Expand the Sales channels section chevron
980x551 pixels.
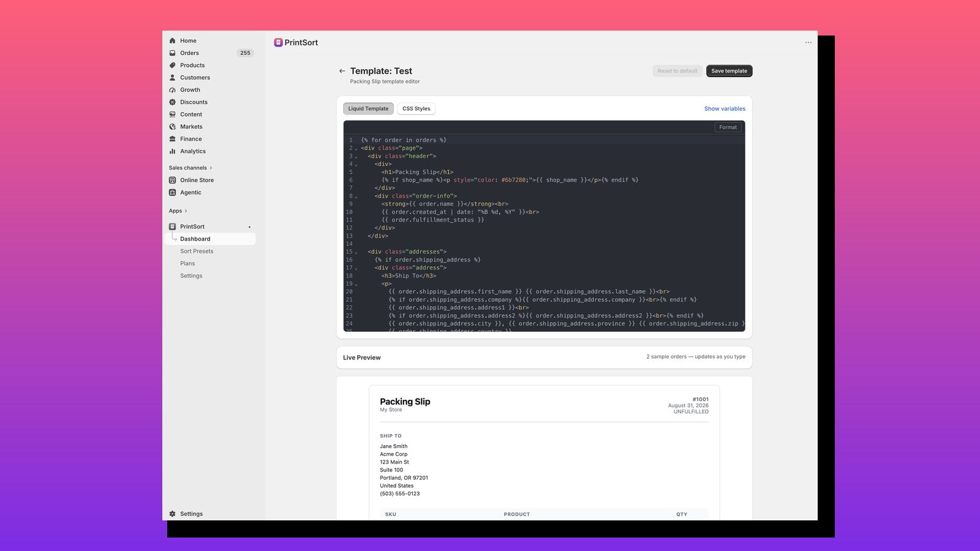211,168
